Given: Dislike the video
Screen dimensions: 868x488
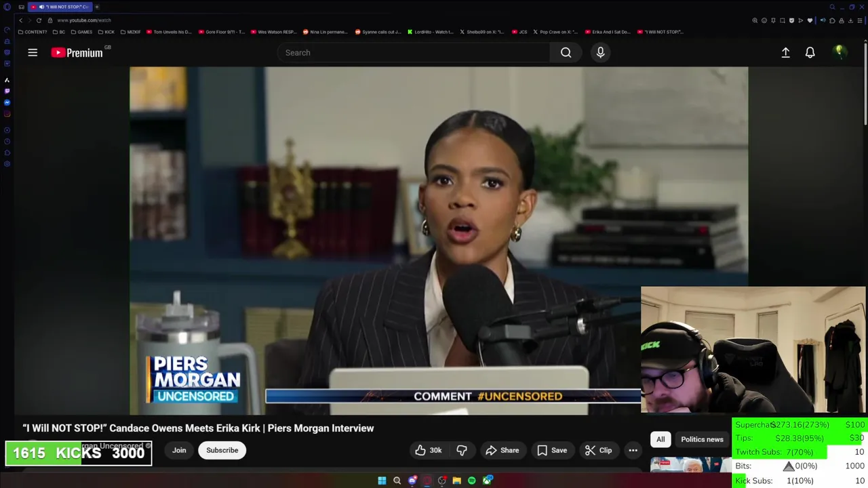Looking at the screenshot, I should [x=462, y=450].
